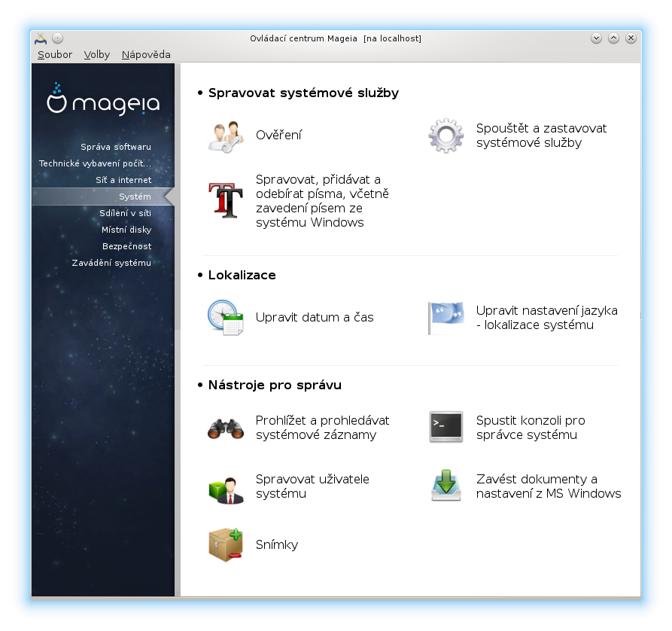Viewport: 672px width, 631px height.
Task: Click Spravovat, přidávat a odebírat písma text
Action: (322, 201)
